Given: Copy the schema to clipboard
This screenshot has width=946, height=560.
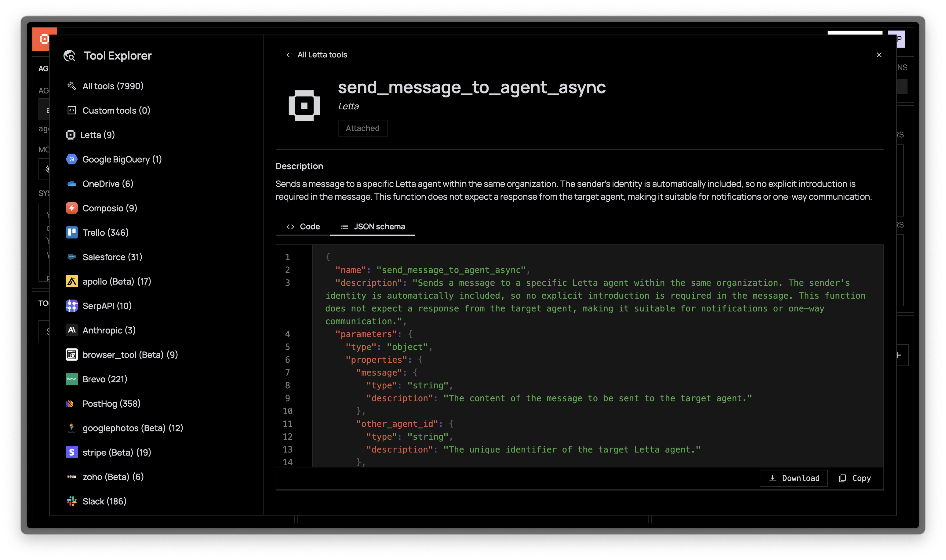Looking at the screenshot, I should click(x=855, y=478).
